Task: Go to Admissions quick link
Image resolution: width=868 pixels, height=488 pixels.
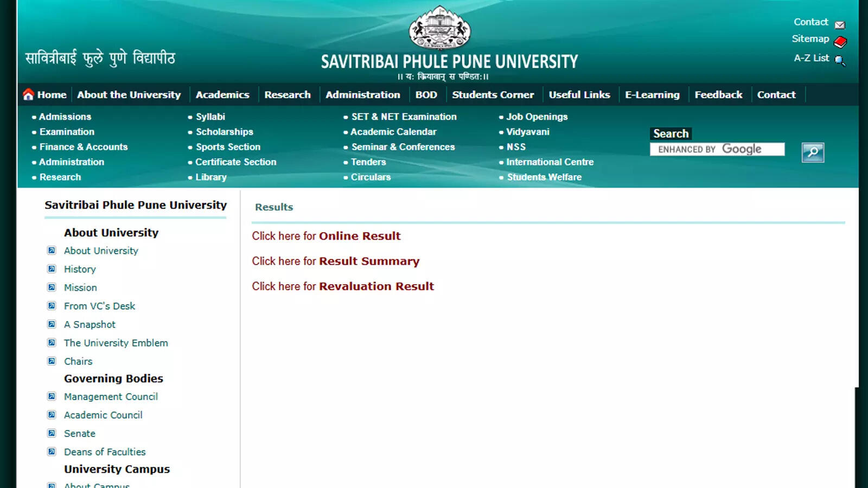Action: click(x=65, y=117)
